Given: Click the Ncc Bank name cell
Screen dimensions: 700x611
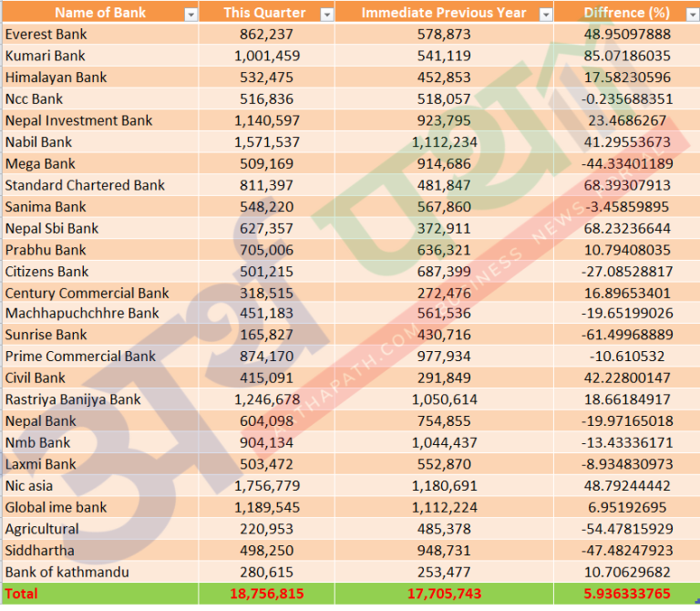Looking at the screenshot, I should pyautogui.click(x=100, y=98).
